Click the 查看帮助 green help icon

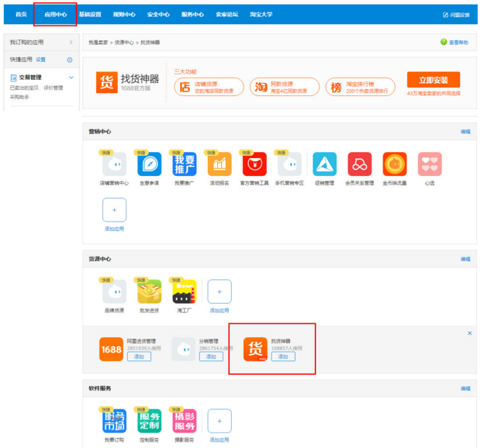click(444, 42)
